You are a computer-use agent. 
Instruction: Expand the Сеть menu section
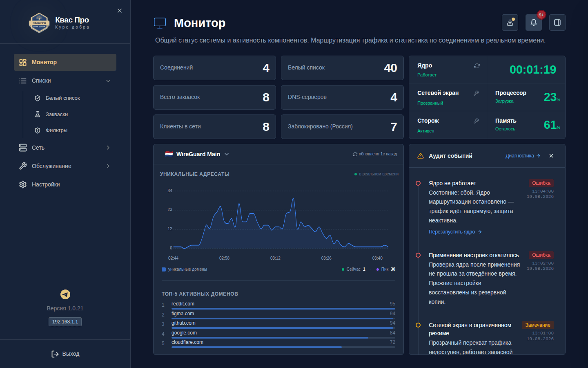(x=65, y=148)
